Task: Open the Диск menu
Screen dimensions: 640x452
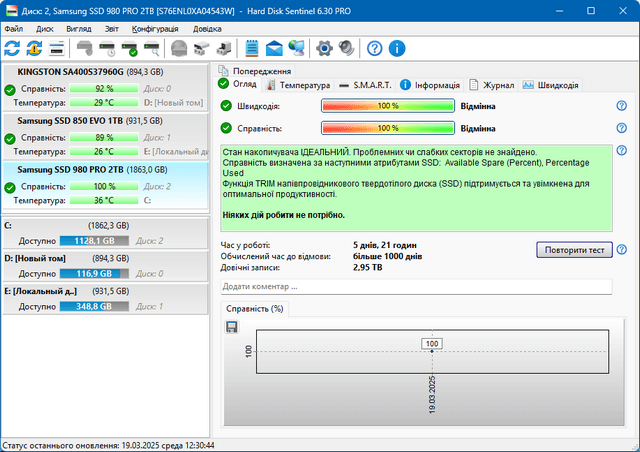Action: tap(45, 30)
